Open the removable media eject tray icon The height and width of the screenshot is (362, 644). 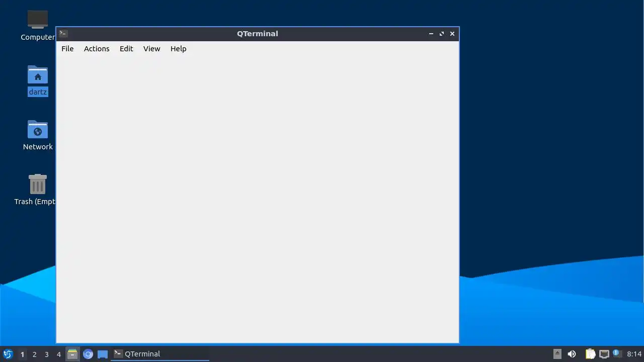pyautogui.click(x=557, y=354)
